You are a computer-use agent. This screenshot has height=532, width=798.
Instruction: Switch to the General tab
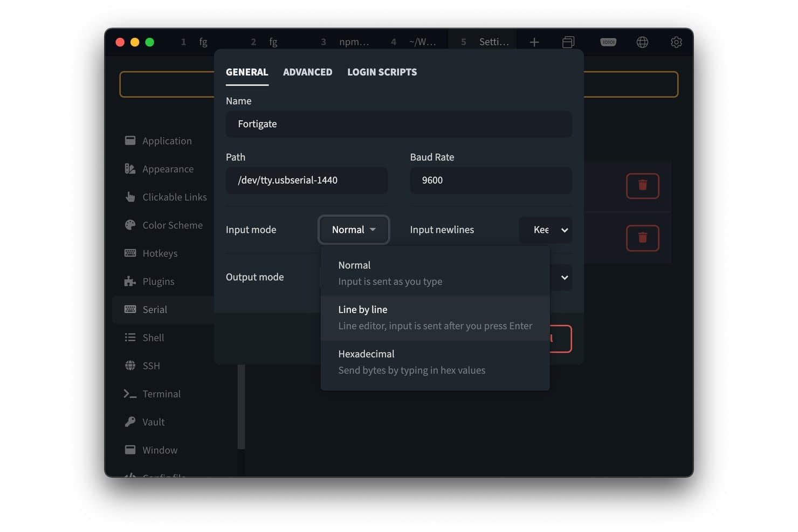coord(247,72)
